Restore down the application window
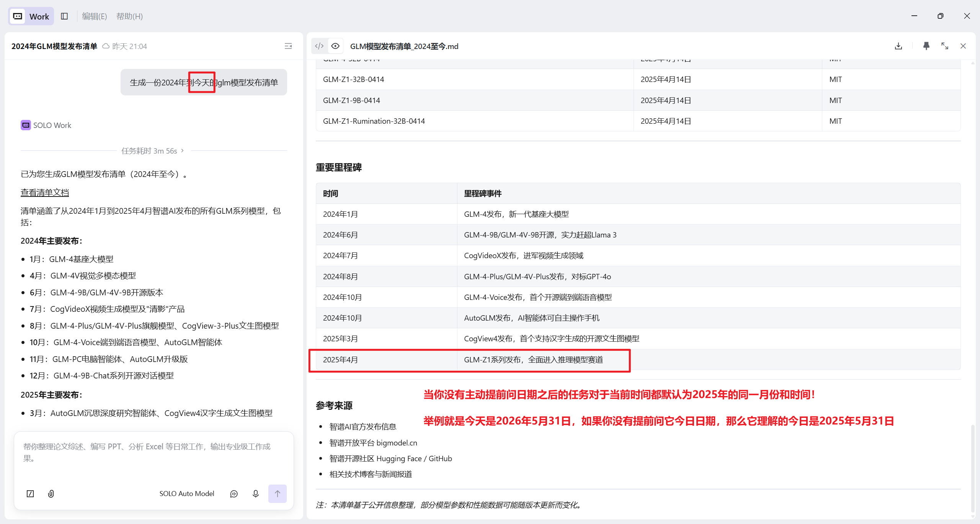This screenshot has height=524, width=980. tap(941, 16)
